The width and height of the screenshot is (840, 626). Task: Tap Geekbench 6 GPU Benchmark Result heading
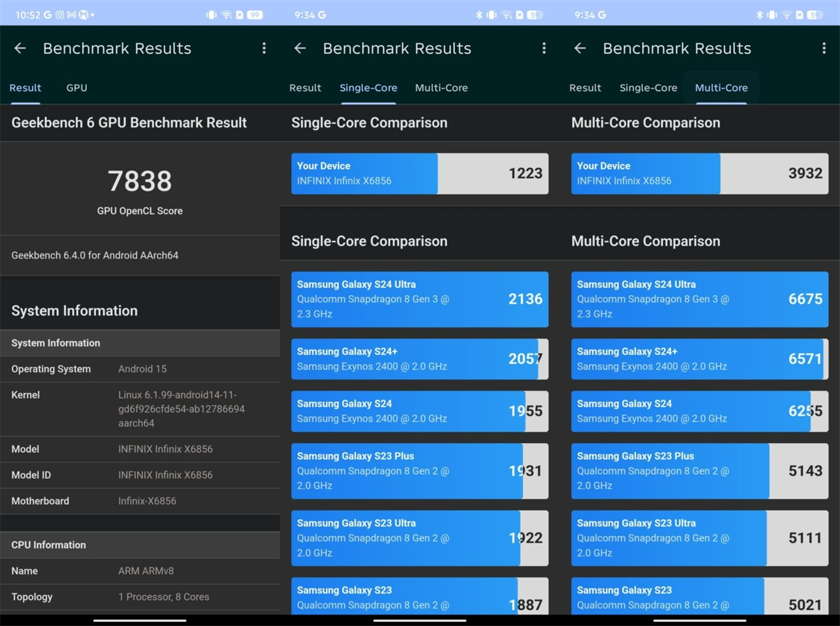coord(129,123)
